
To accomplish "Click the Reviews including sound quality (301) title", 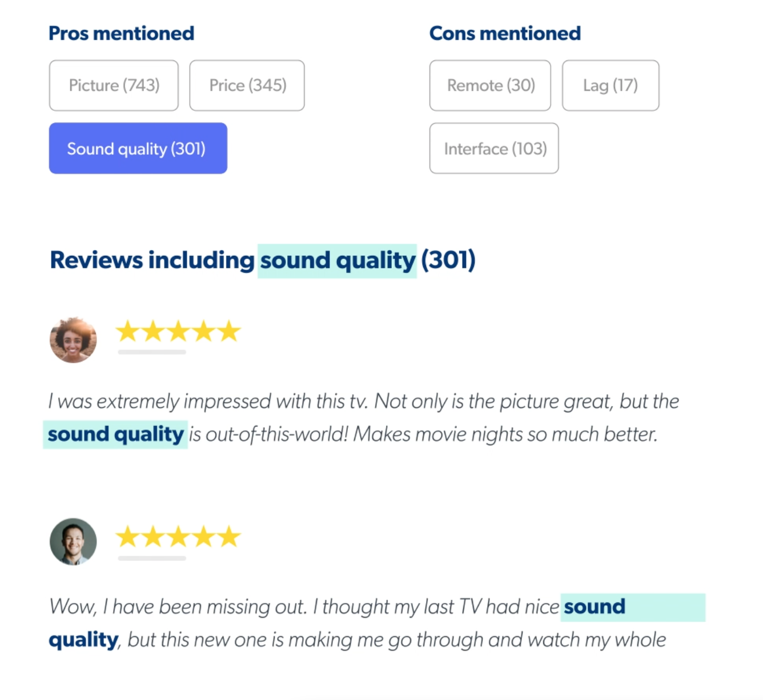I will pyautogui.click(x=262, y=260).
